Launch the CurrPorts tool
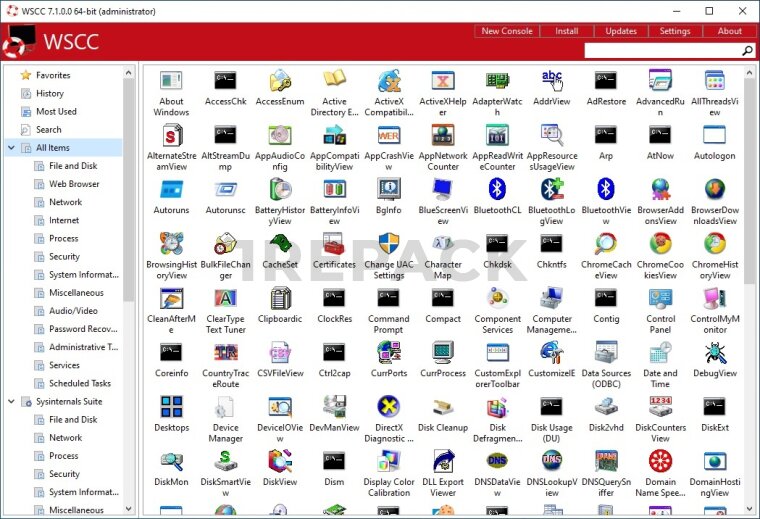This screenshot has width=760, height=519. point(389,352)
